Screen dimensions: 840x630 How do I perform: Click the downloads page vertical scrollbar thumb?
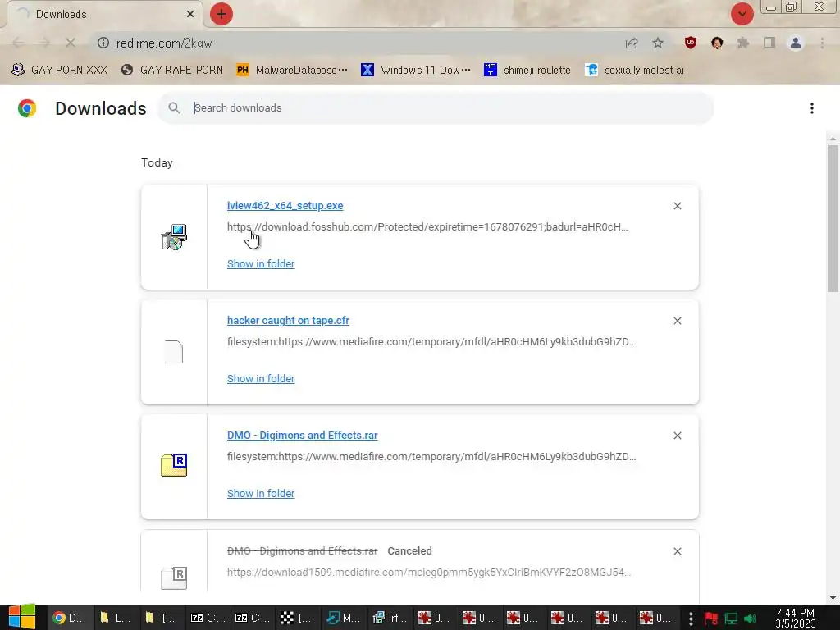(x=833, y=218)
